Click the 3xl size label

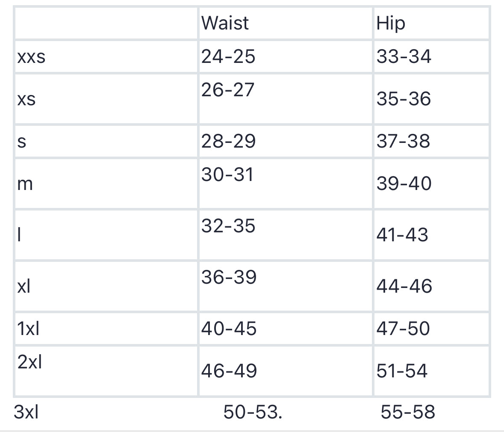[x=27, y=412]
